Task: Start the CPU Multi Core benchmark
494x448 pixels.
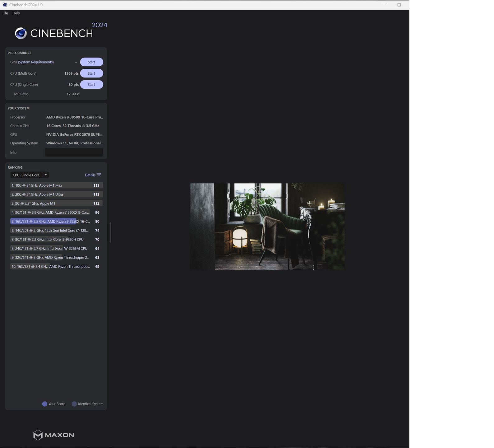Action: (91, 73)
